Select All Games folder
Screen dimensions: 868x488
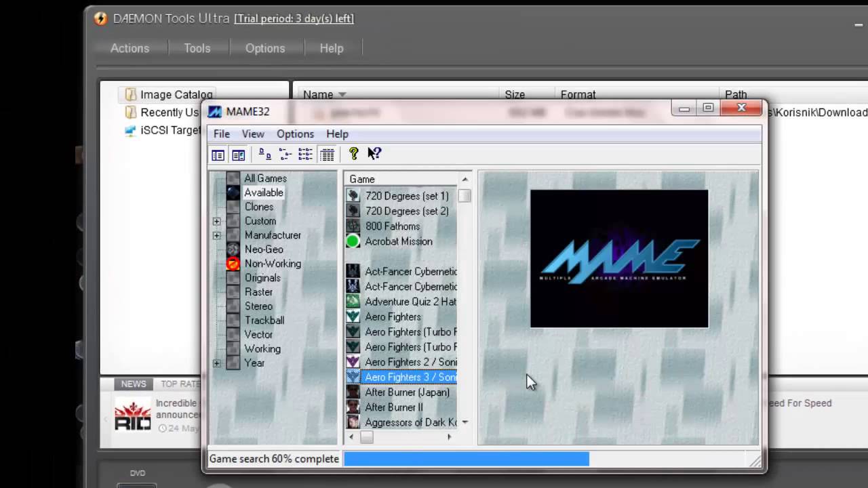(265, 178)
